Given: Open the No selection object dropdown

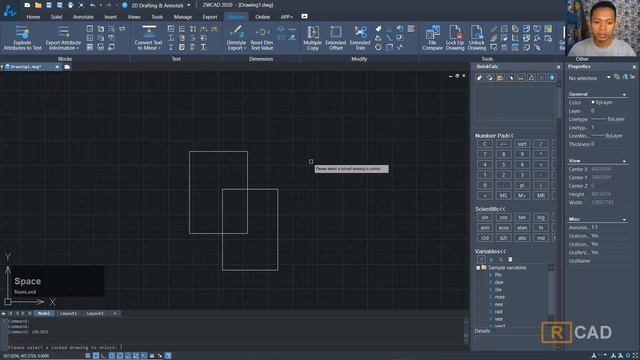Looking at the screenshot, I should click(608, 78).
